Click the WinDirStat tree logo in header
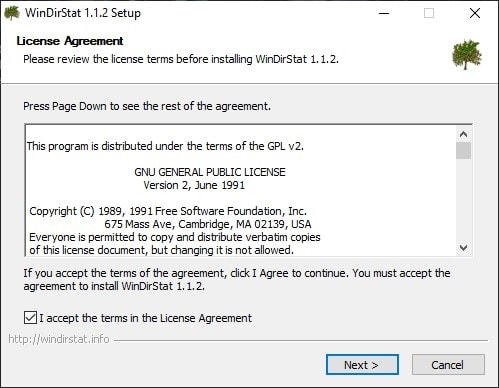Image resolution: width=499 pixels, height=388 pixels. click(x=467, y=54)
